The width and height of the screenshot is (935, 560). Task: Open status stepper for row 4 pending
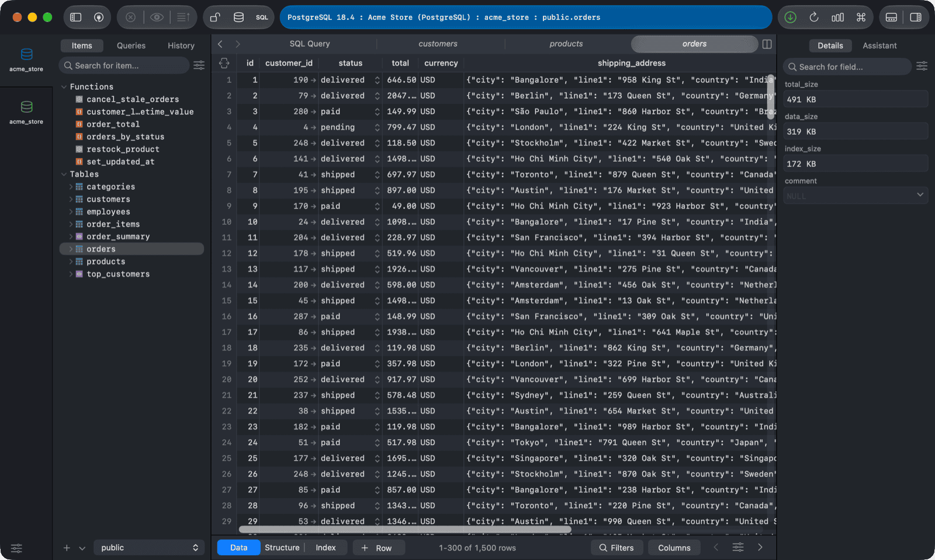tap(377, 127)
